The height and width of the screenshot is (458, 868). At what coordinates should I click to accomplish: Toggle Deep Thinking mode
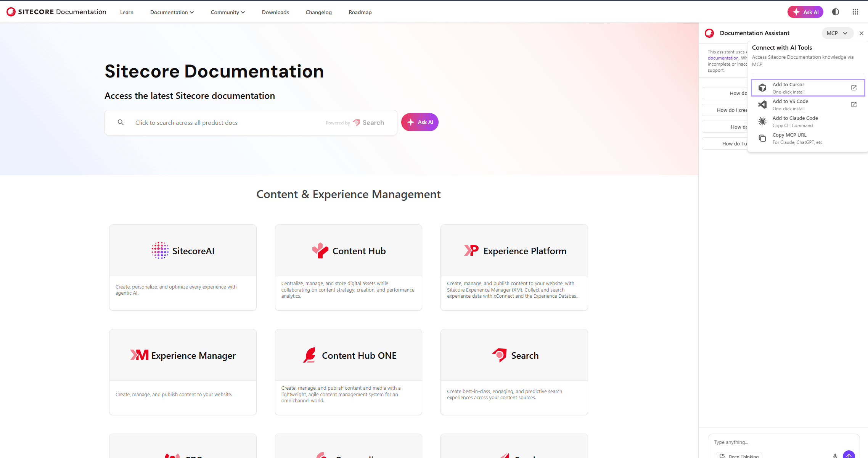click(x=739, y=456)
